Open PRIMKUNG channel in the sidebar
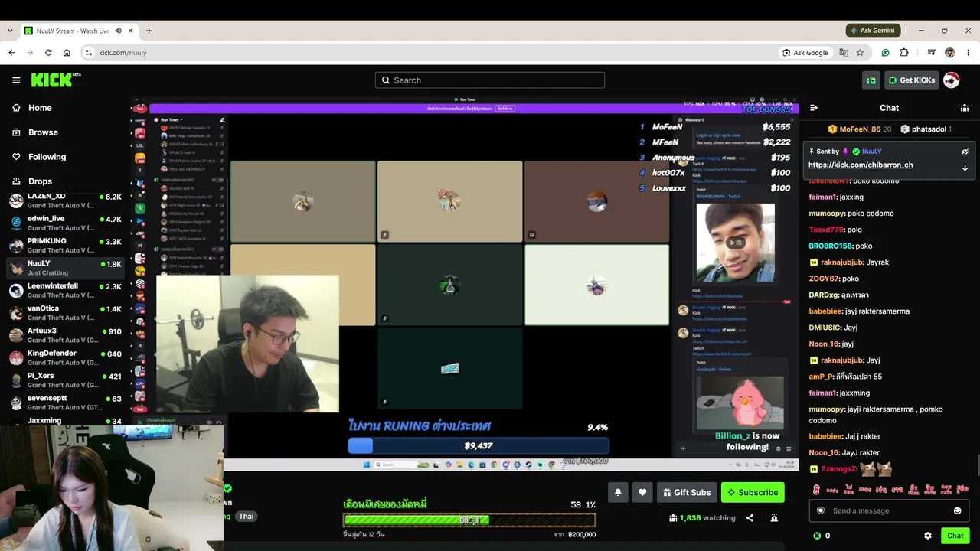The height and width of the screenshot is (551, 980). tap(65, 246)
